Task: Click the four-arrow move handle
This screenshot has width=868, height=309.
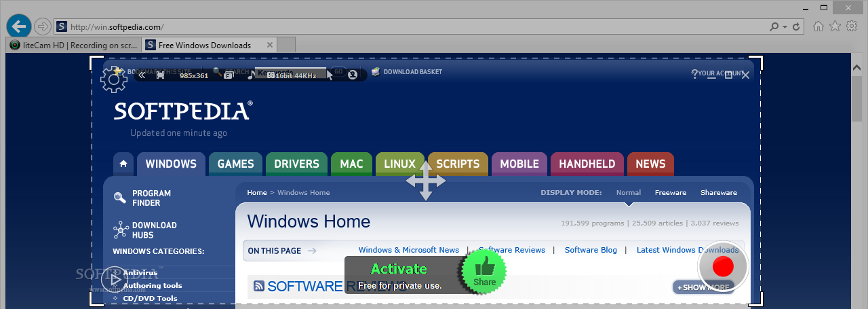Action: pos(426,181)
